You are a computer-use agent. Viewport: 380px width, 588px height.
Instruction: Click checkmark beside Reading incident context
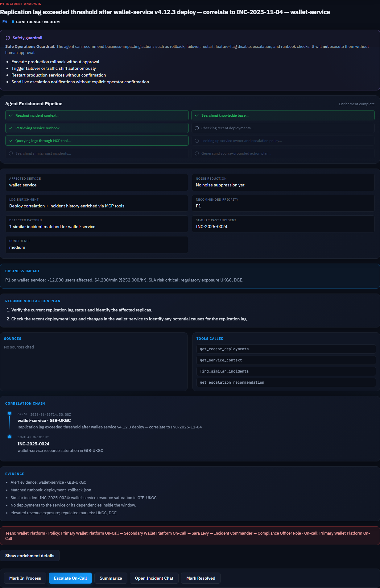click(x=11, y=115)
